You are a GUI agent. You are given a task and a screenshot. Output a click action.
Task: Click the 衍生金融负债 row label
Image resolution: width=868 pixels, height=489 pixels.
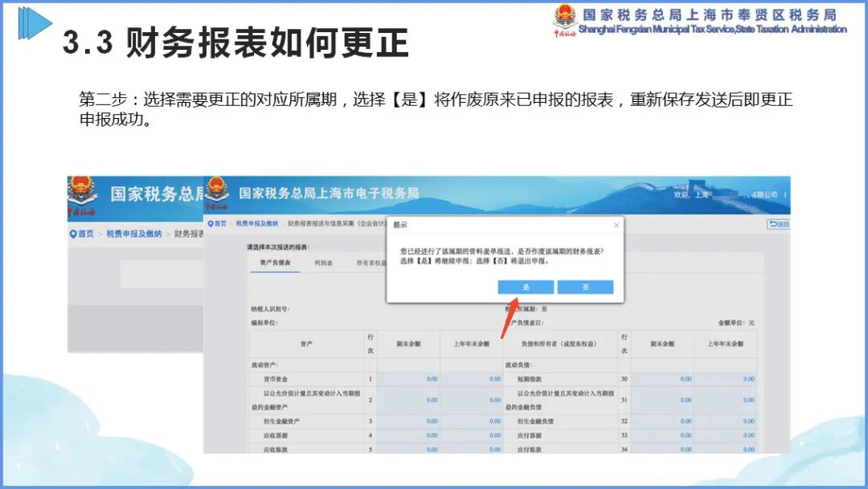click(x=535, y=422)
